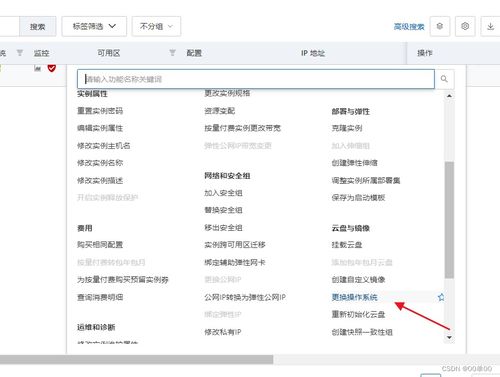
Task: Open the settings gear icon
Action: point(465,26)
